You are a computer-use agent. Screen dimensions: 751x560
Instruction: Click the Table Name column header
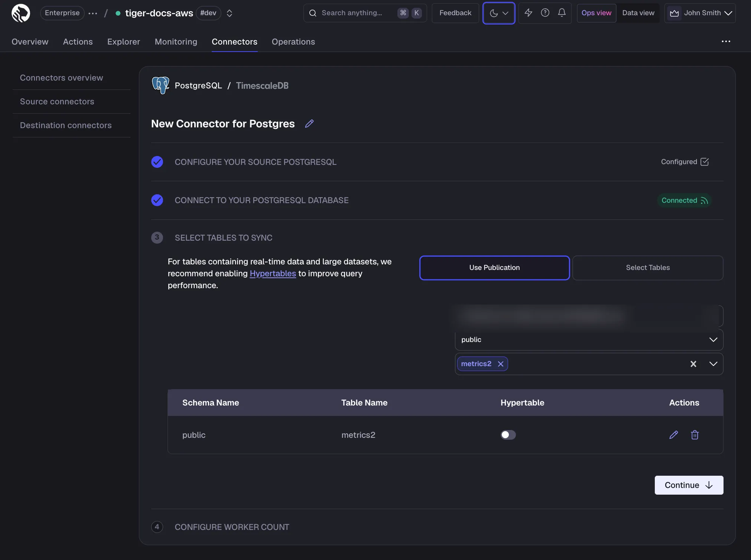click(x=364, y=403)
